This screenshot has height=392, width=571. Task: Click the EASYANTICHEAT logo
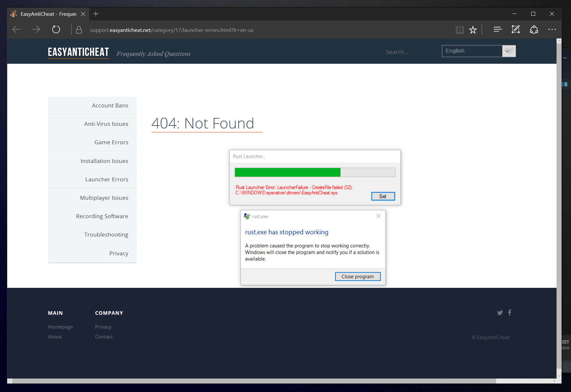click(x=78, y=52)
